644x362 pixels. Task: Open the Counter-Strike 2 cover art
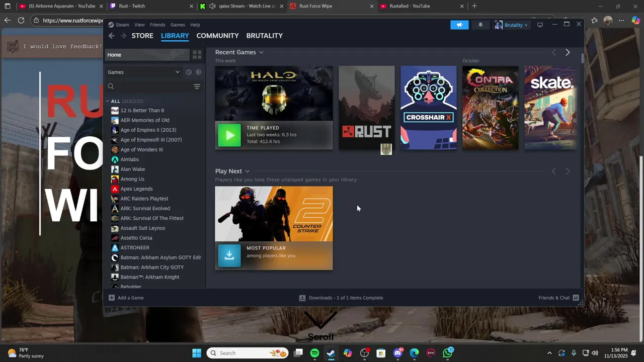274,214
